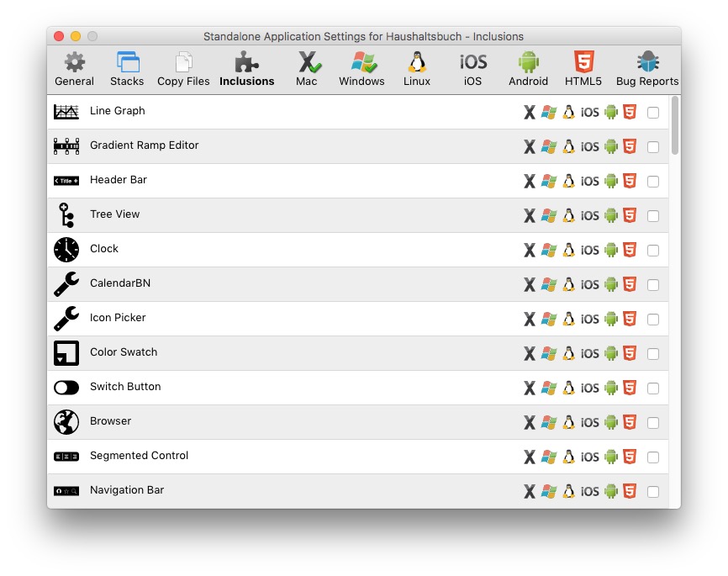The width and height of the screenshot is (728, 576).
Task: Click the inclusions list vertical scrollbar
Action: point(675,125)
